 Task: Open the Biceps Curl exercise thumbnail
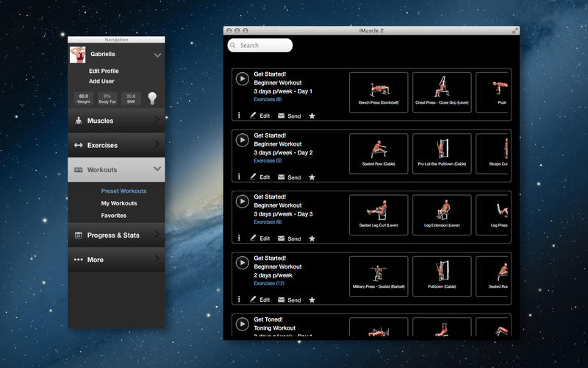pyautogui.click(x=492, y=154)
